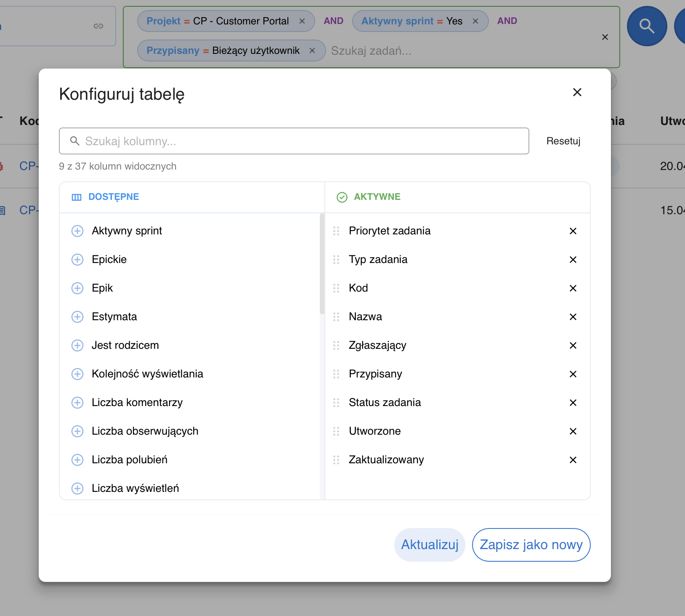Grab drag handle of Przypisany row

click(x=336, y=374)
